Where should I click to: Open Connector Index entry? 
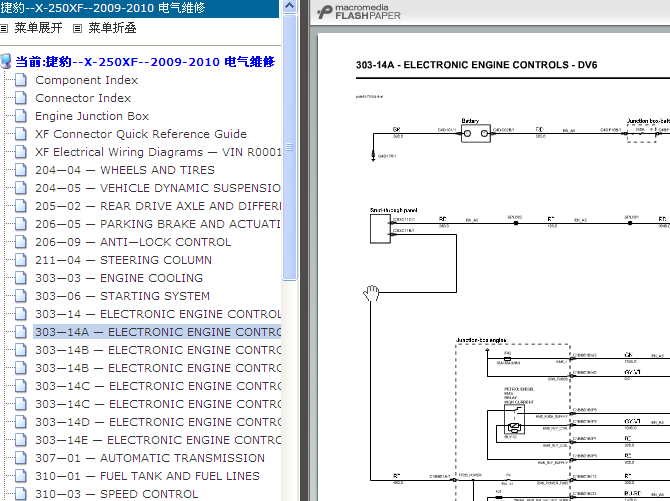83,98
